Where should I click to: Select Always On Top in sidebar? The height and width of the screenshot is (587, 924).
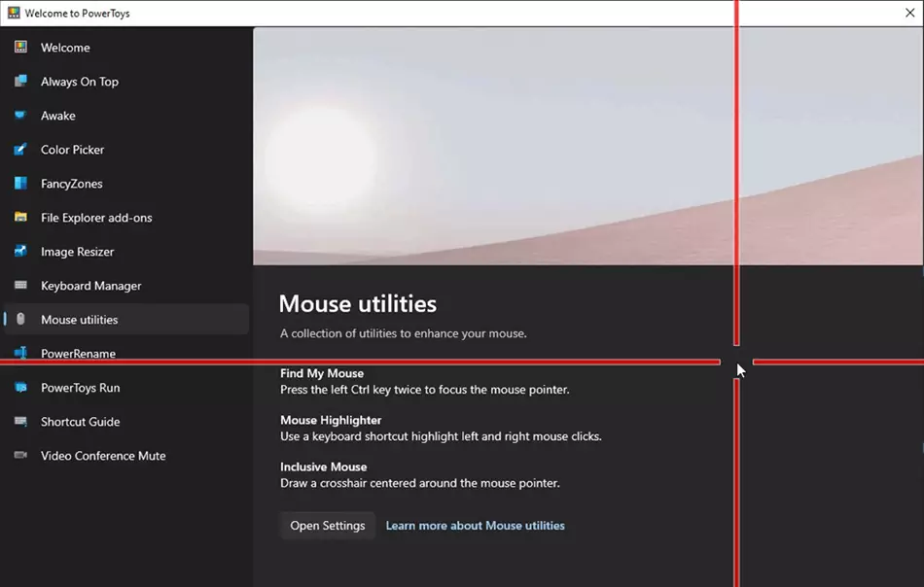pyautogui.click(x=126, y=82)
